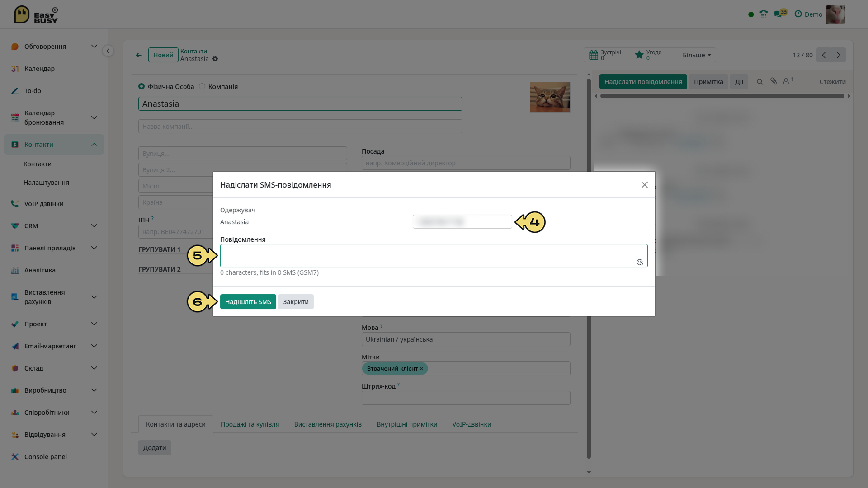Go back using the left arrow icon

tap(139, 55)
